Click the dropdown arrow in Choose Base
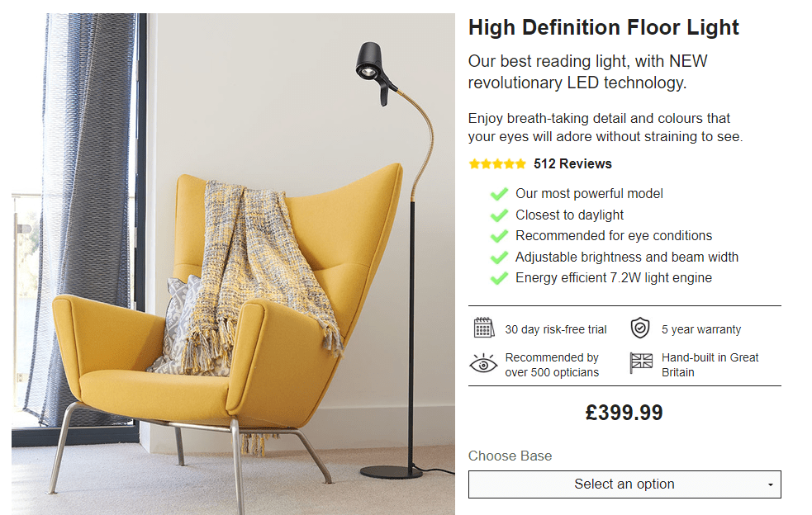Screen dimensions: 812x515 [771, 485]
